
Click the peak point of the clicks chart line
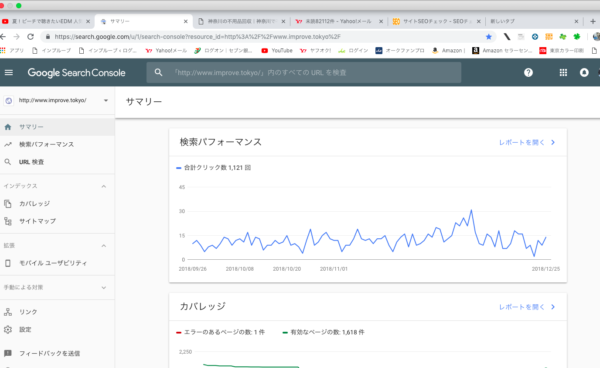[471, 210]
